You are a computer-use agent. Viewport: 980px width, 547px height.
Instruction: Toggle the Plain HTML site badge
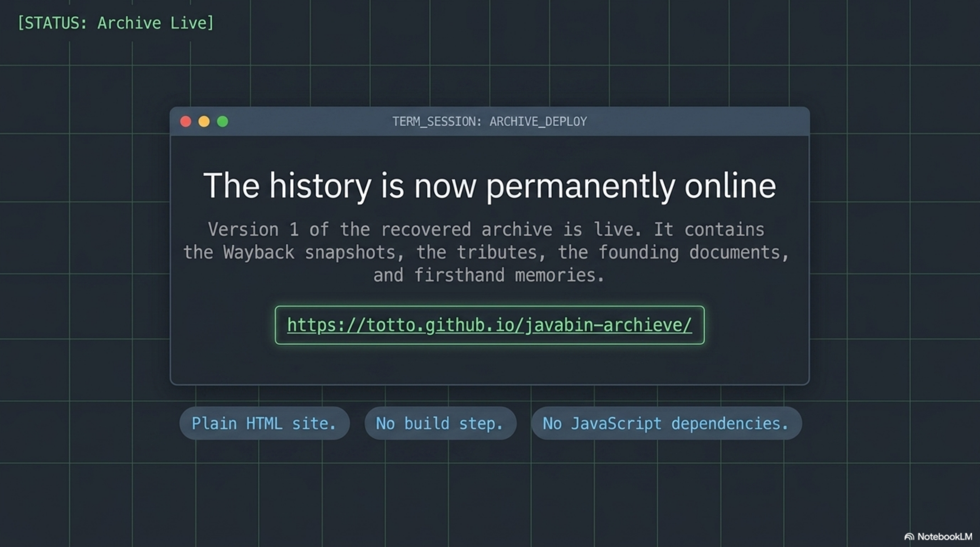pos(265,423)
